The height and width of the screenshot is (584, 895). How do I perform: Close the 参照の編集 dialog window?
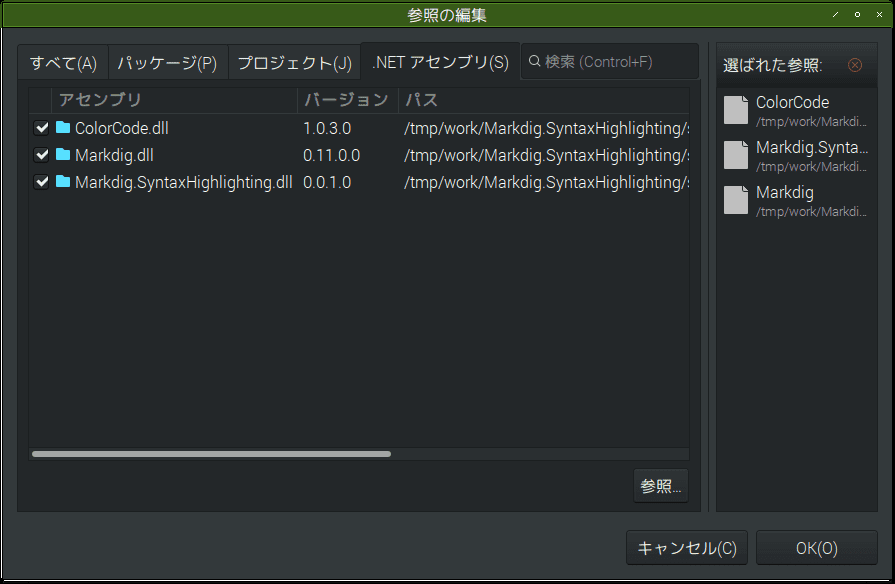click(x=879, y=14)
